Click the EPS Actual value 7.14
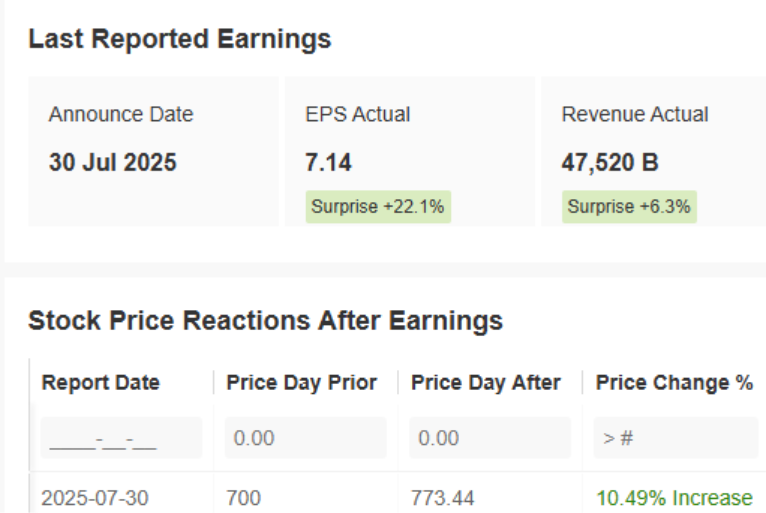Viewport: 766px width, 513px height. [328, 162]
